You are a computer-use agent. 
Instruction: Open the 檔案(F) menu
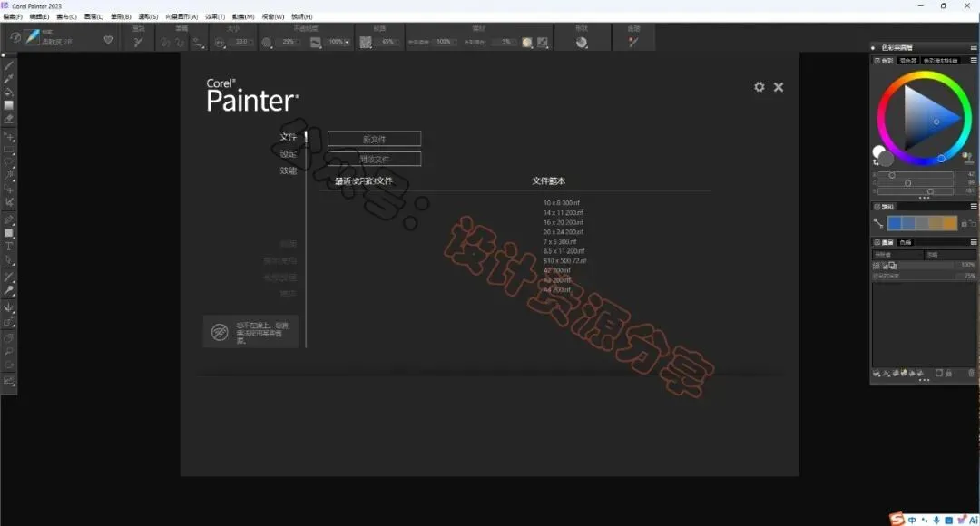13,16
